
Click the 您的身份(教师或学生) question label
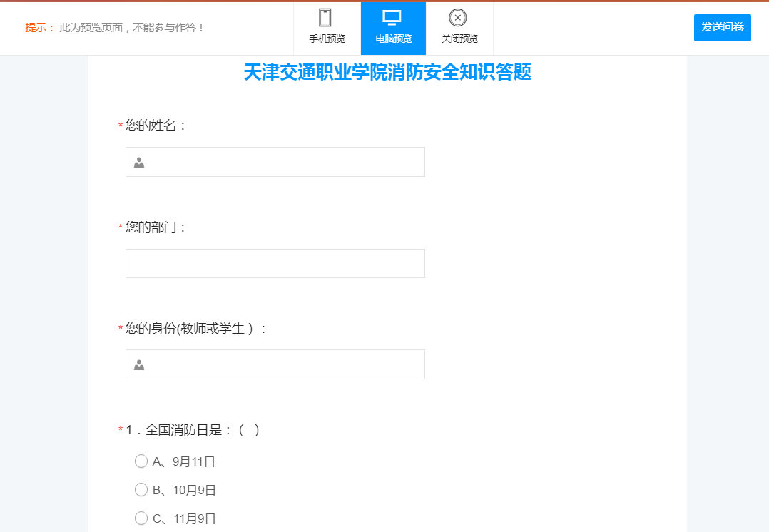click(x=196, y=329)
